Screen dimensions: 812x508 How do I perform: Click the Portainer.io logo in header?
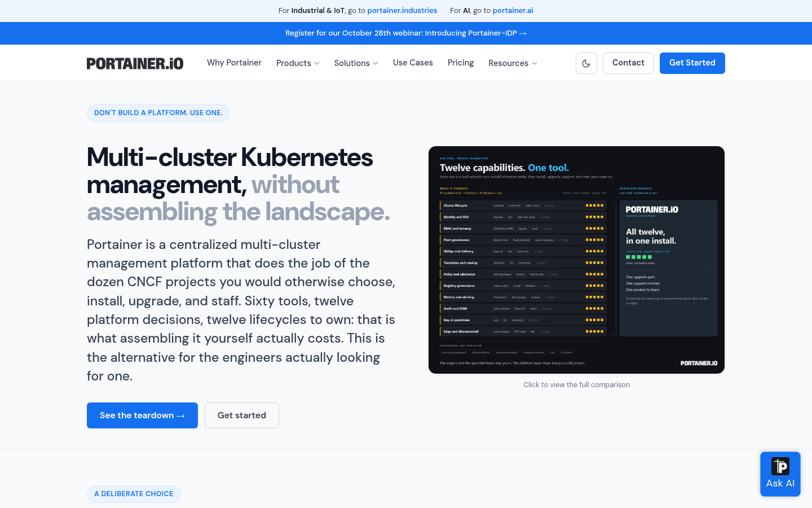135,63
